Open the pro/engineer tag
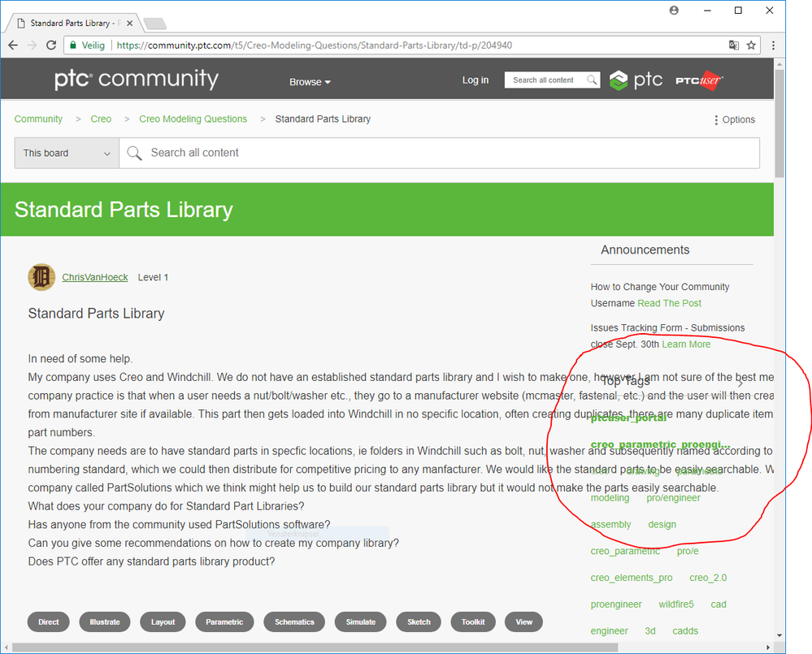 point(673,498)
